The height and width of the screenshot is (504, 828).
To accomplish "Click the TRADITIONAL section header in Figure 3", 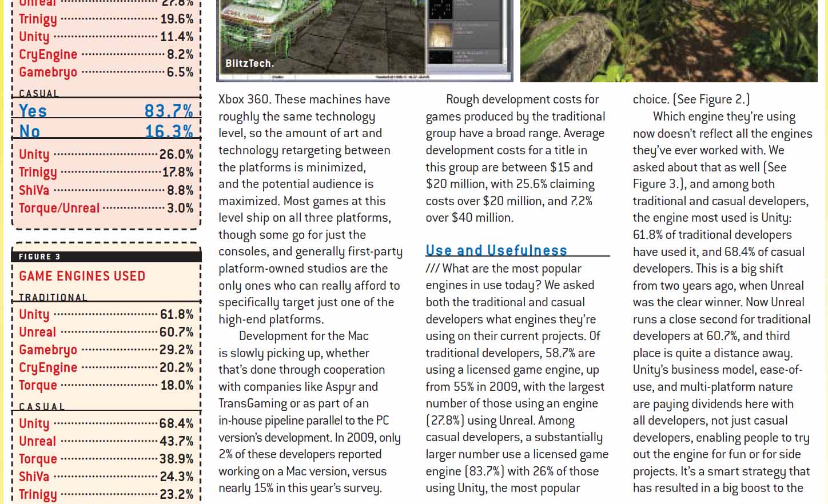I will (53, 298).
